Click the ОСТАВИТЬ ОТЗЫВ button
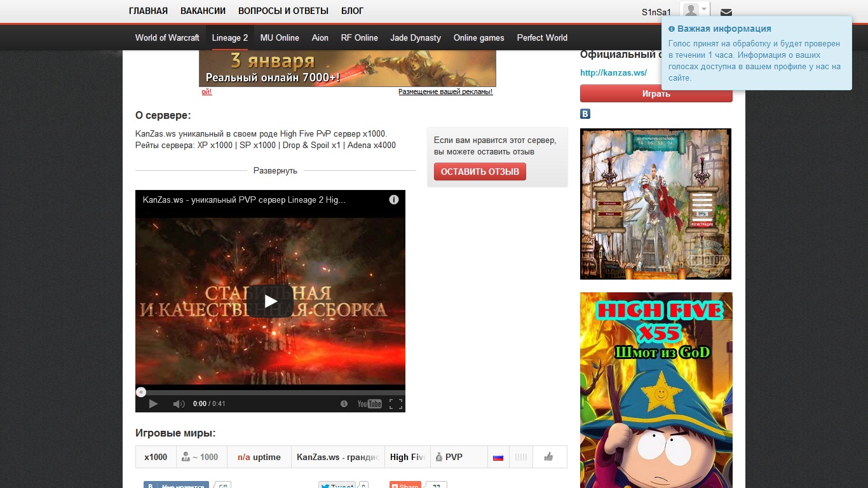The width and height of the screenshot is (868, 488). [480, 172]
